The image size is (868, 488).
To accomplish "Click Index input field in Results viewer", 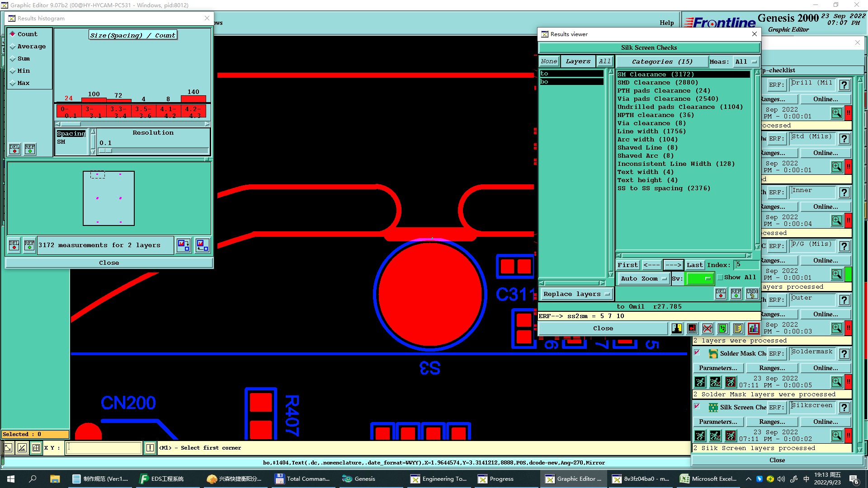I will pyautogui.click(x=746, y=265).
